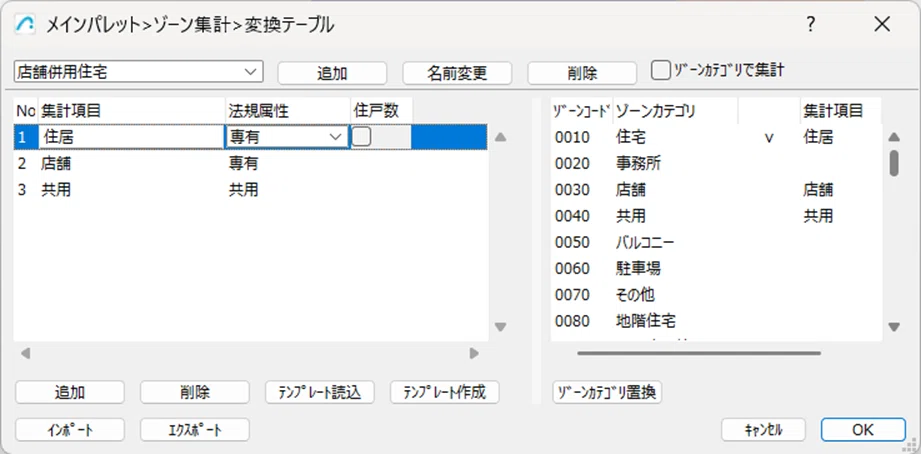
Task: Click the zone list scroll-down arrow
Action: (894, 327)
